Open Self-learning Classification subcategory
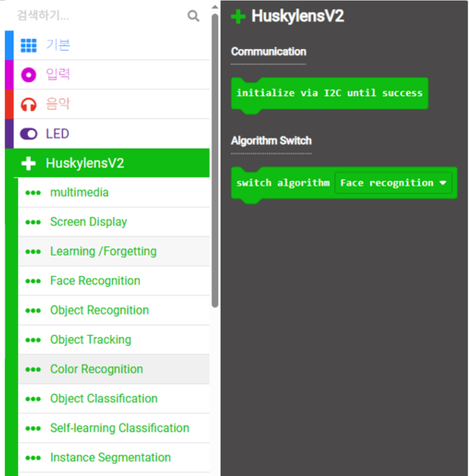 click(x=114, y=428)
